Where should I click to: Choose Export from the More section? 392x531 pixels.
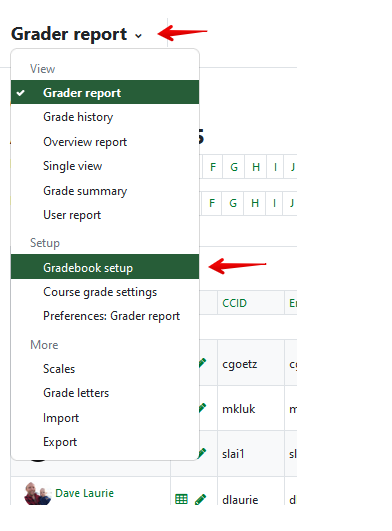point(60,442)
